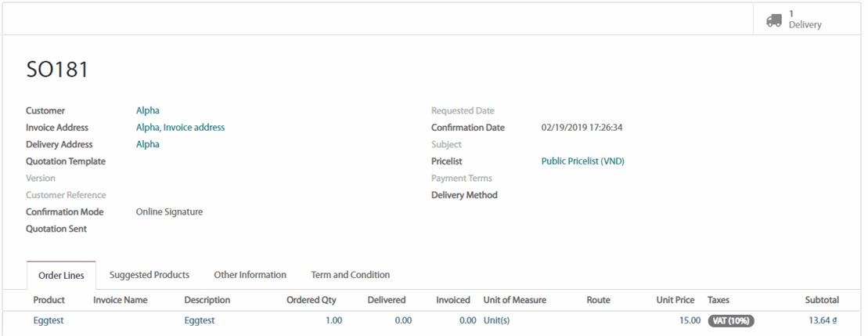Open the Suggested Products tab
Image resolution: width=868 pixels, height=336 pixels.
(x=149, y=275)
